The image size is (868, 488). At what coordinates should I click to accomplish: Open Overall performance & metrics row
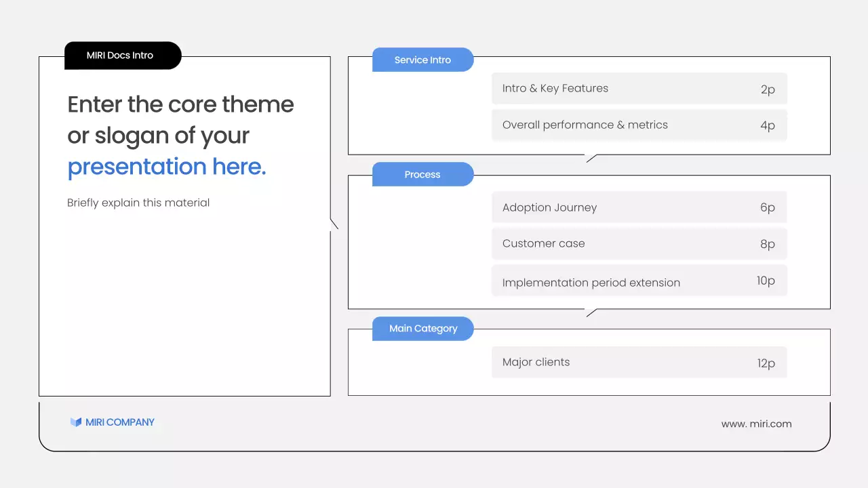[585, 125]
